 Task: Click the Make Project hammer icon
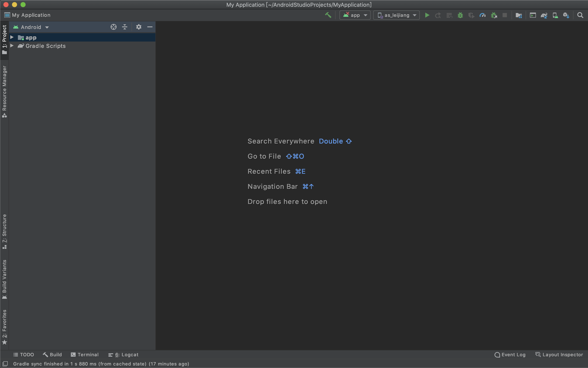[x=328, y=15]
